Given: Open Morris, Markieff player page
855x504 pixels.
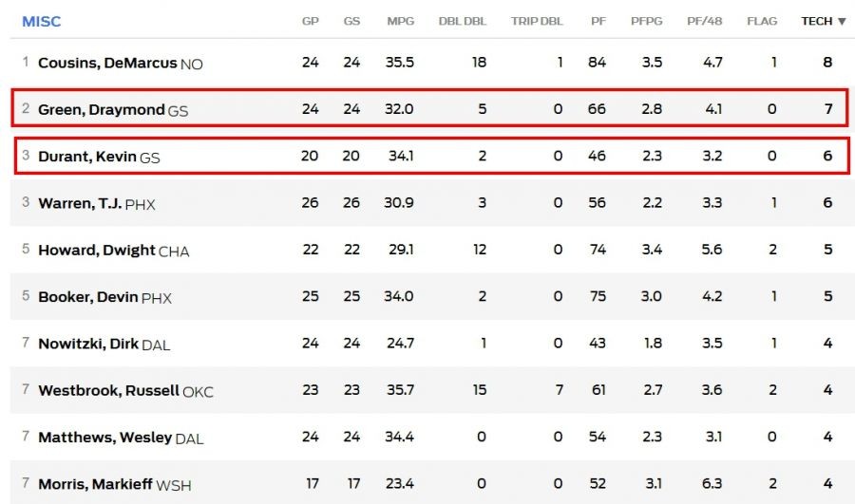Looking at the screenshot, I should 95,484.
